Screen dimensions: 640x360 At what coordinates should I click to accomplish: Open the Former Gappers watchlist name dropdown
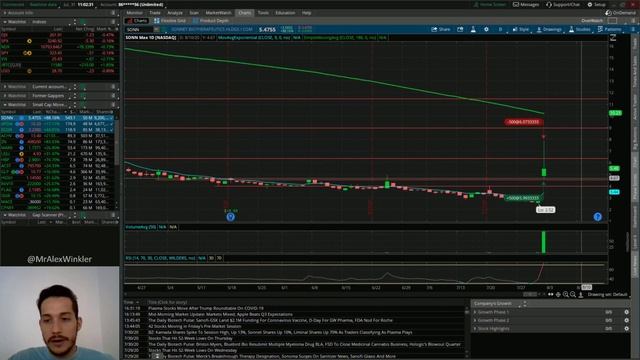[52, 96]
